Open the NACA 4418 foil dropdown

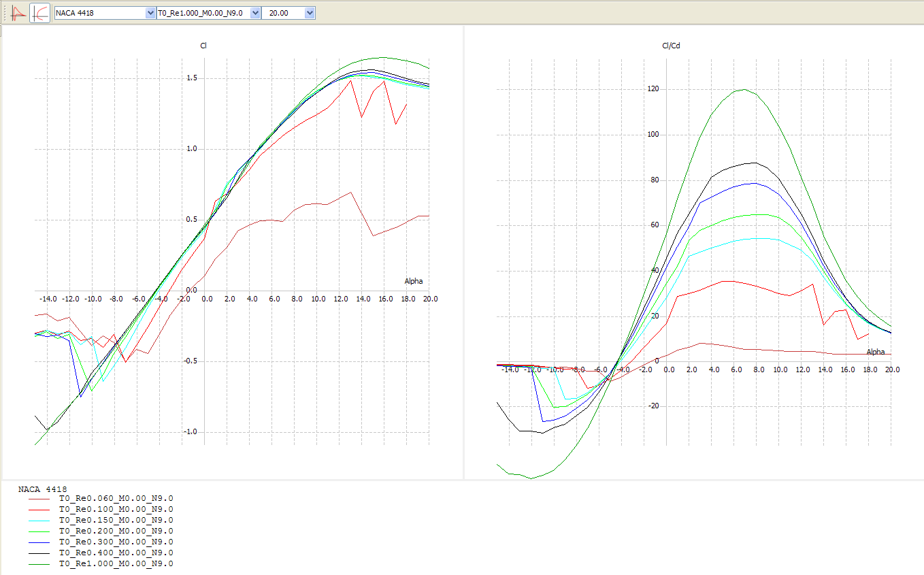pos(105,13)
